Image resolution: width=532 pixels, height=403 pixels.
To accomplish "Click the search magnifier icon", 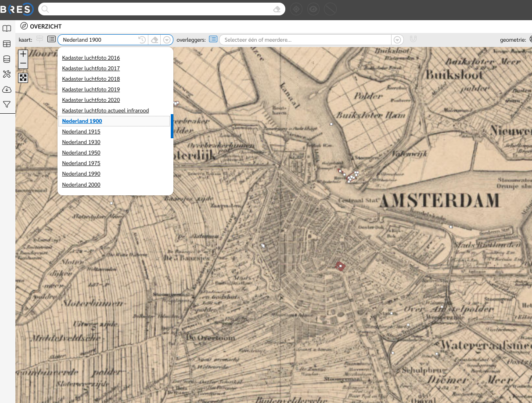I will click(45, 9).
